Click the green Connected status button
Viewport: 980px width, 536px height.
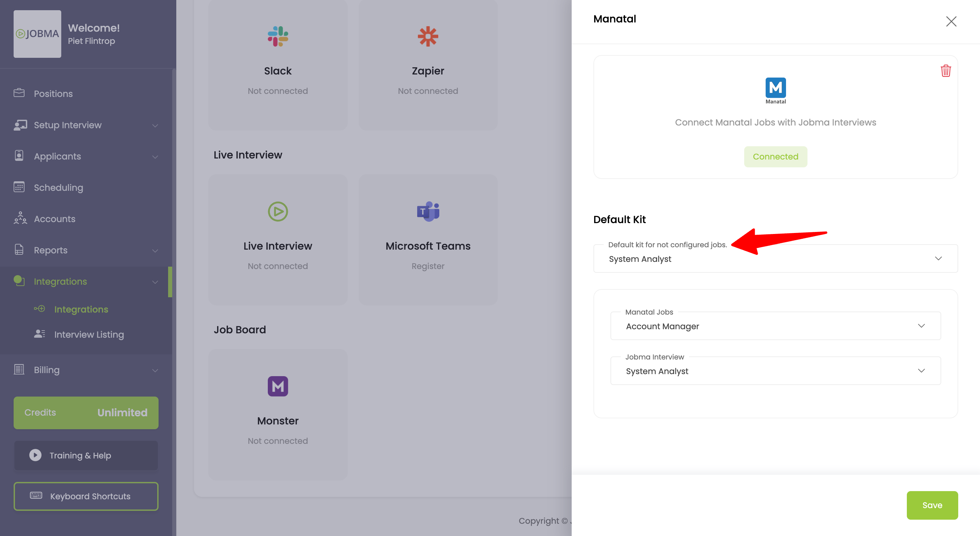click(x=775, y=157)
